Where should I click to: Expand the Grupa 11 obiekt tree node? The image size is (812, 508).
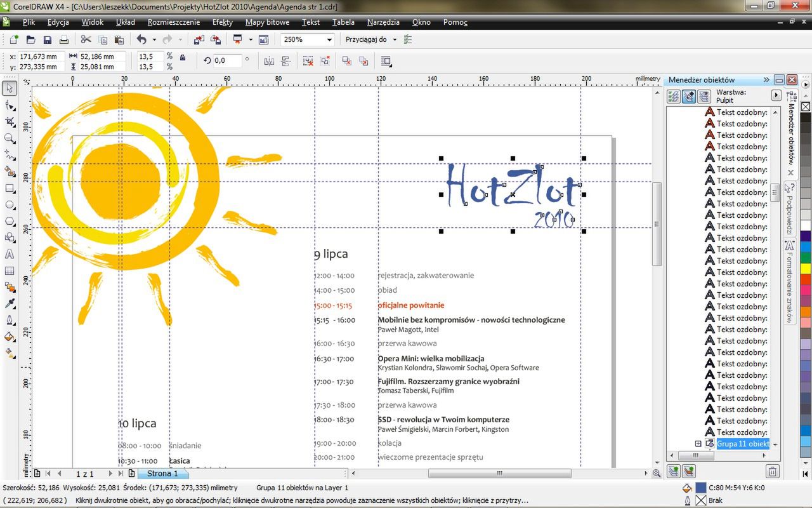(x=698, y=444)
